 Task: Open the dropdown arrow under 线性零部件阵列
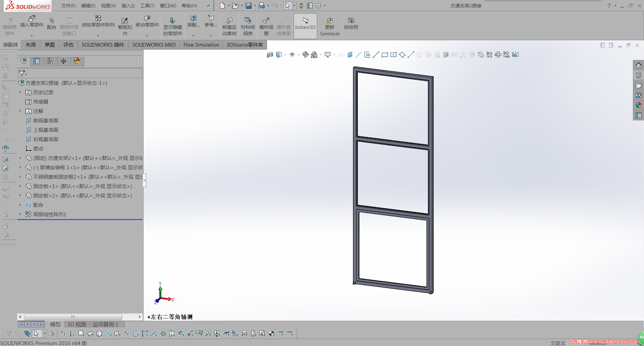point(98,36)
